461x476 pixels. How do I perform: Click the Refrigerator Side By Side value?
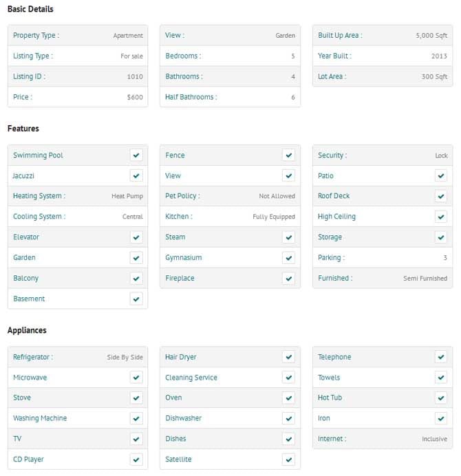[125, 358]
